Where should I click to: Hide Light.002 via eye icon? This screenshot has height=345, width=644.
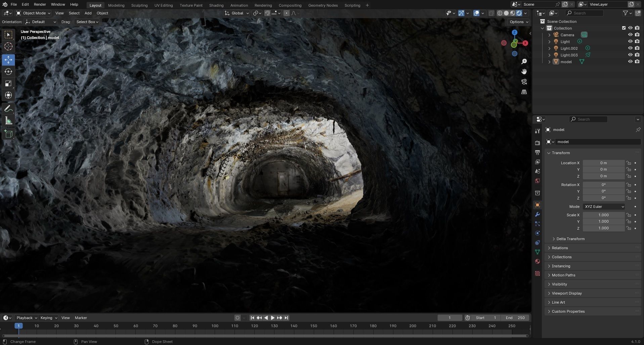click(x=630, y=48)
